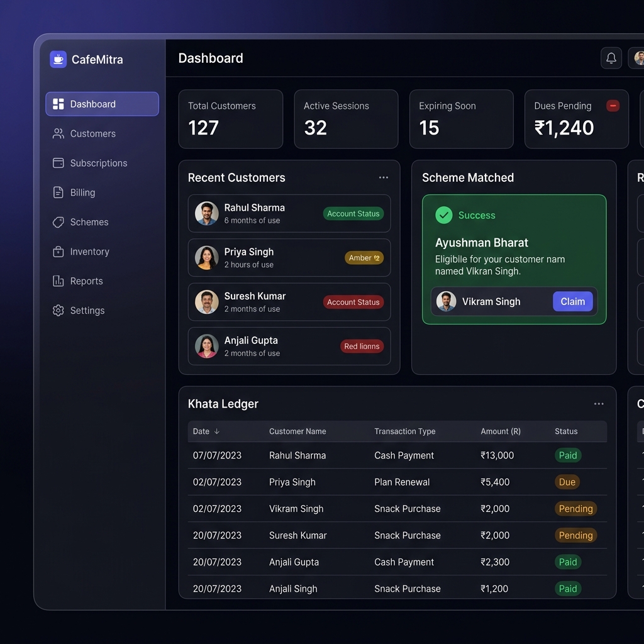The height and width of the screenshot is (644, 644).
Task: Click Pending status for Vikram Singh row
Action: [x=576, y=508]
